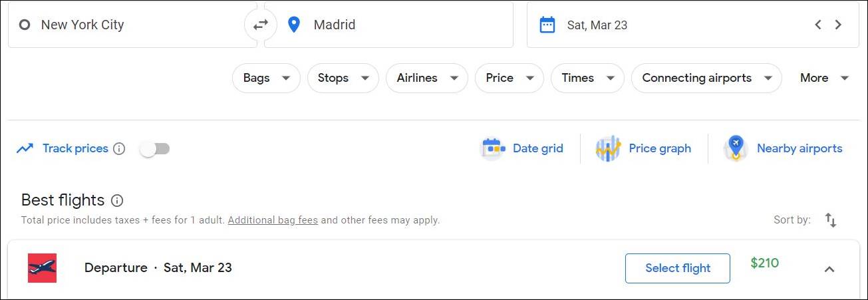The image size is (868, 300).
Task: Select the $210 flight
Action: [678, 268]
